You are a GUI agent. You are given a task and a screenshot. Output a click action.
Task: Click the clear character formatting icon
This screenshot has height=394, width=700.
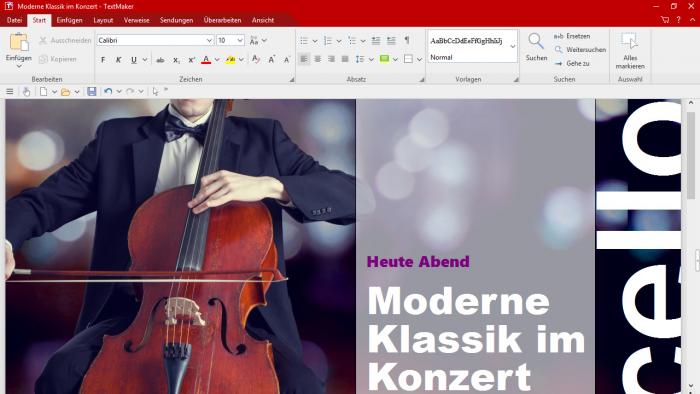256,59
